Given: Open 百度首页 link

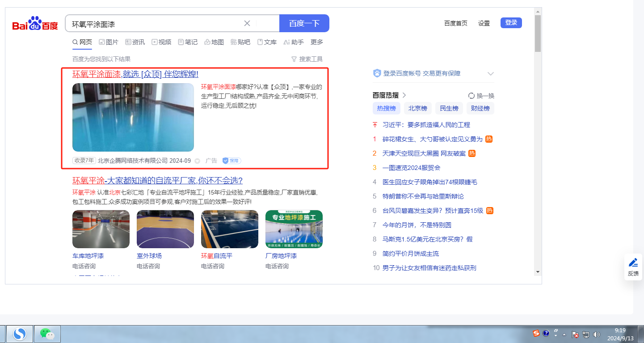Looking at the screenshot, I should tap(456, 23).
